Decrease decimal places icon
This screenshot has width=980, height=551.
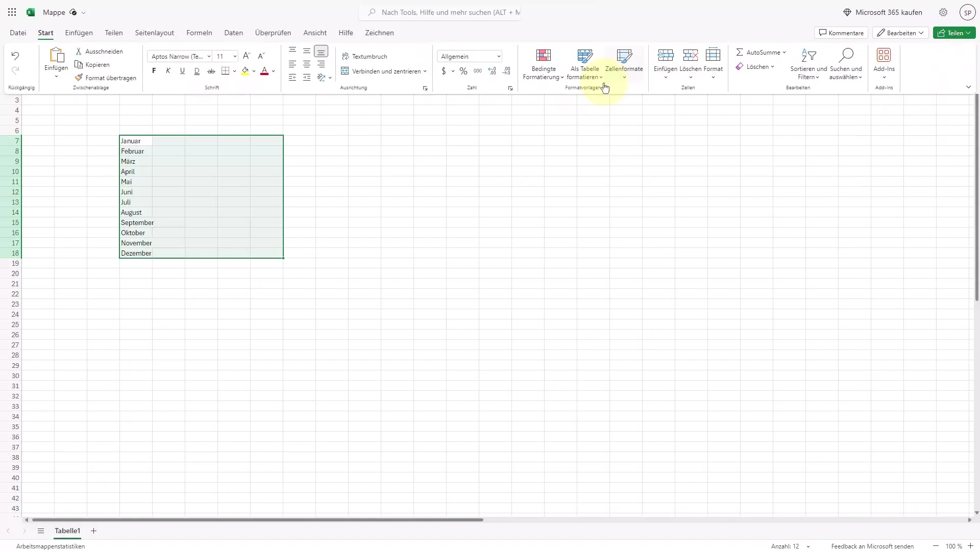[x=506, y=71]
